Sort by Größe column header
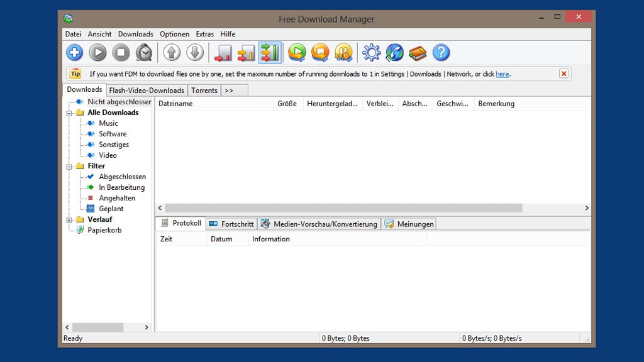The width and height of the screenshot is (644, 362). pyautogui.click(x=288, y=104)
